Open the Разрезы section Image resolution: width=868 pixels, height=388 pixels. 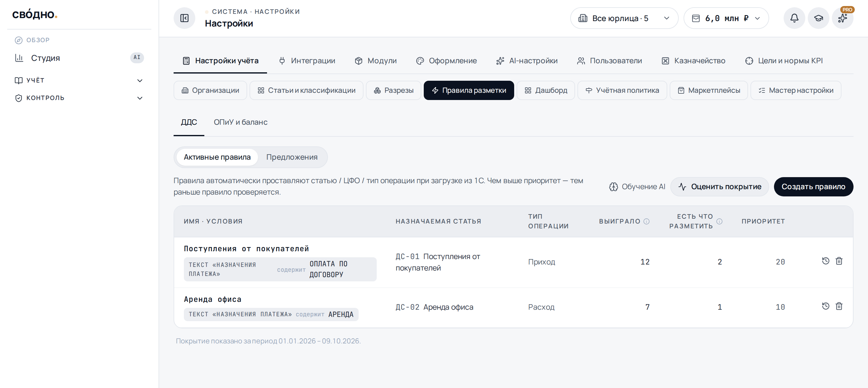click(394, 90)
